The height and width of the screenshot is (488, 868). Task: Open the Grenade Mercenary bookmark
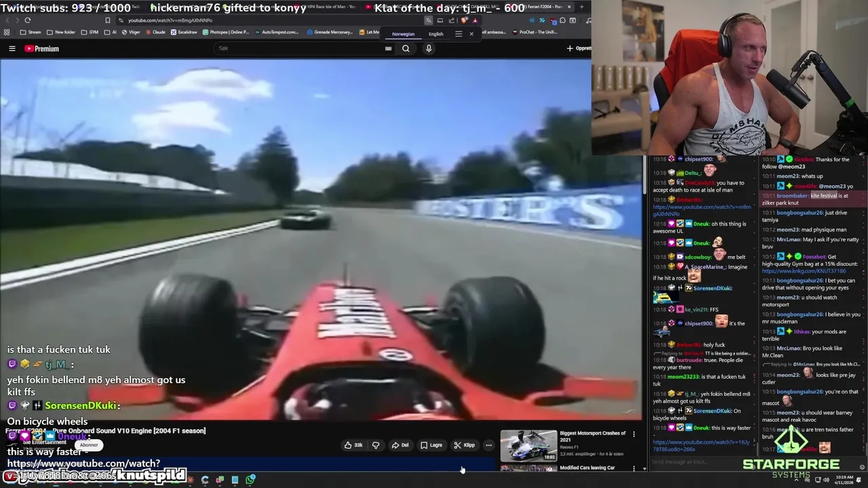pos(330,32)
